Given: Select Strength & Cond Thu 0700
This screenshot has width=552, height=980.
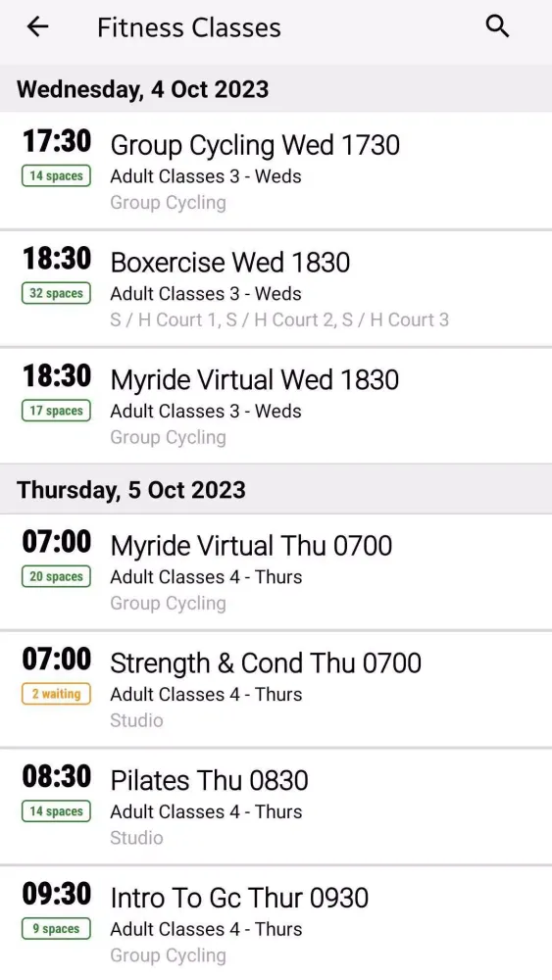Looking at the screenshot, I should coord(276,689).
